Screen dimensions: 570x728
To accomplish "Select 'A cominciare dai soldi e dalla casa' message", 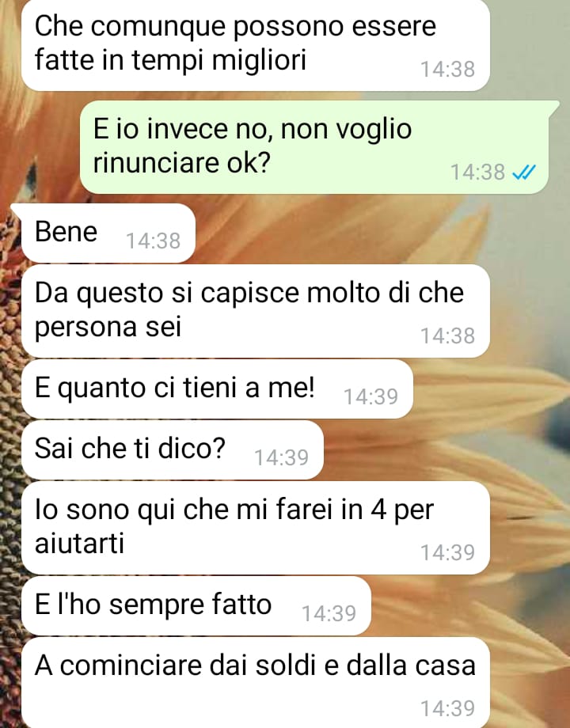I will 256,682.
